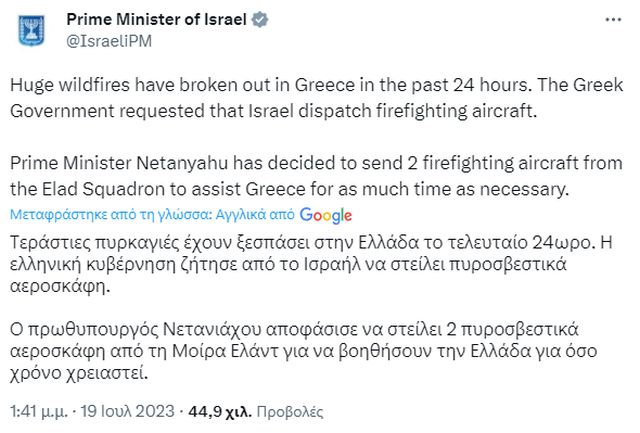Open the three-dots more options menu

coord(610,22)
